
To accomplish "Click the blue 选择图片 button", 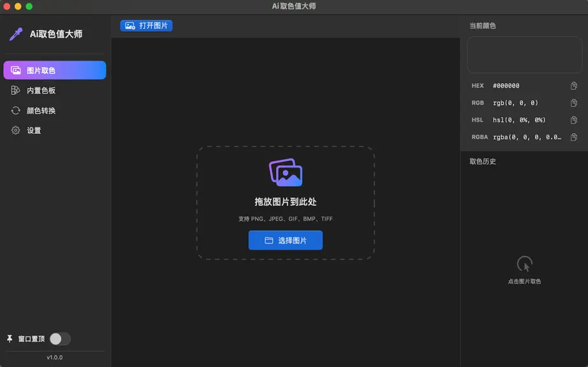I will (x=285, y=240).
